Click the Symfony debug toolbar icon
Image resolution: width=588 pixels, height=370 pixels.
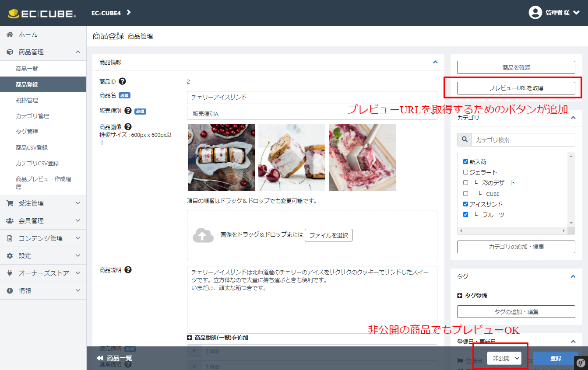(x=581, y=363)
